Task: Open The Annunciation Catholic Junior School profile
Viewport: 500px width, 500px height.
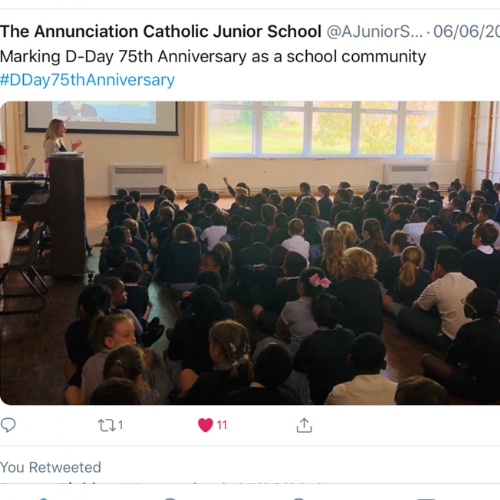Action: coord(161,32)
